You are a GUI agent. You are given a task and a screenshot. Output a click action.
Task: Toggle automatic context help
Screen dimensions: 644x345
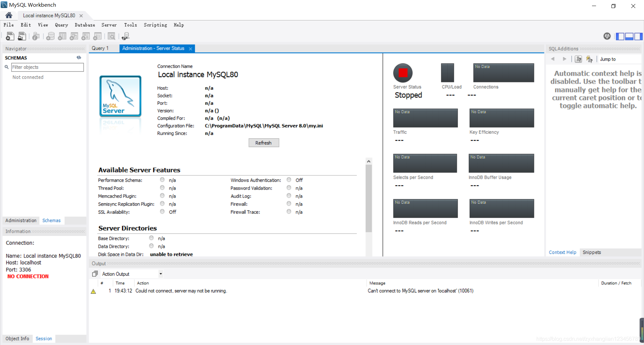(x=589, y=59)
